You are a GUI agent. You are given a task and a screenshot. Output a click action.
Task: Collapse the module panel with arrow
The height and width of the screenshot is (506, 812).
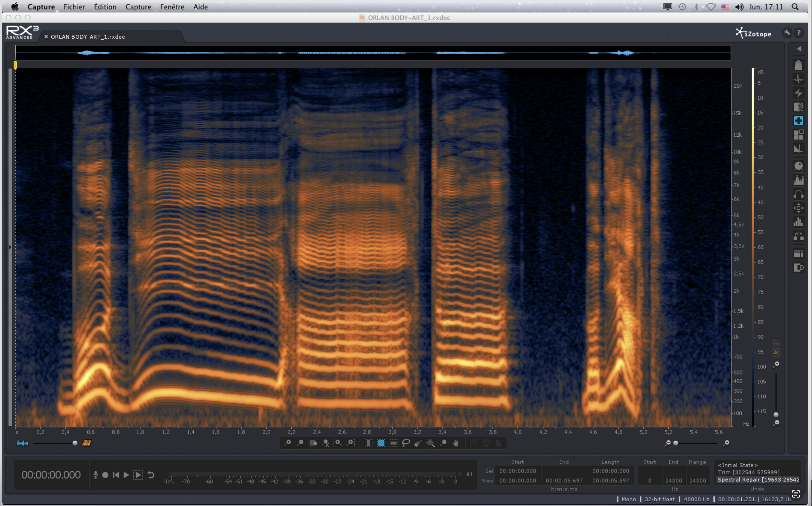click(x=799, y=49)
